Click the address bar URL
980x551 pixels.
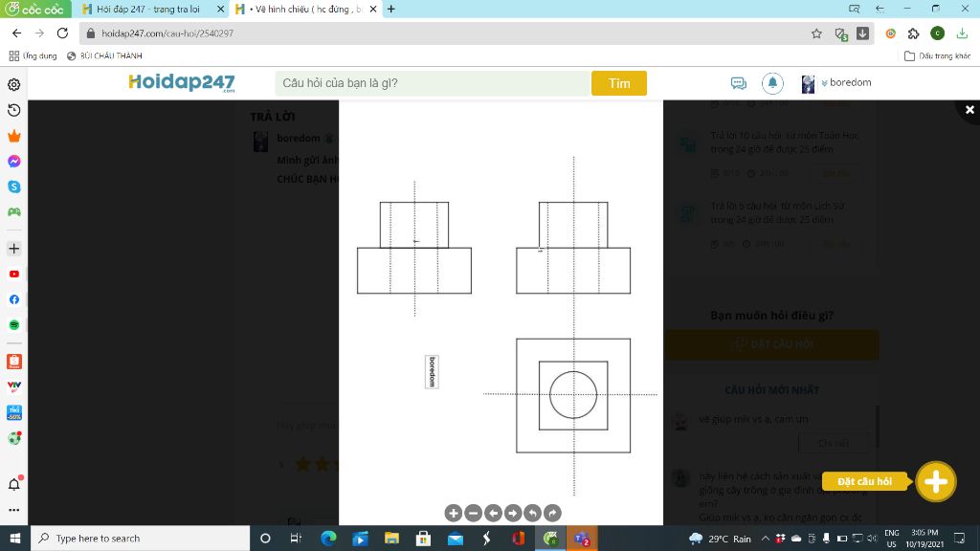point(167,33)
